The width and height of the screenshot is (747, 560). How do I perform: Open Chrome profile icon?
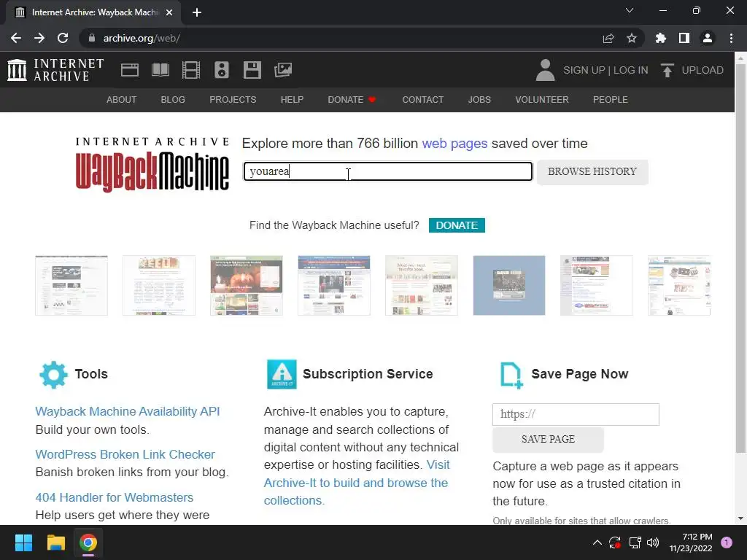708,38
